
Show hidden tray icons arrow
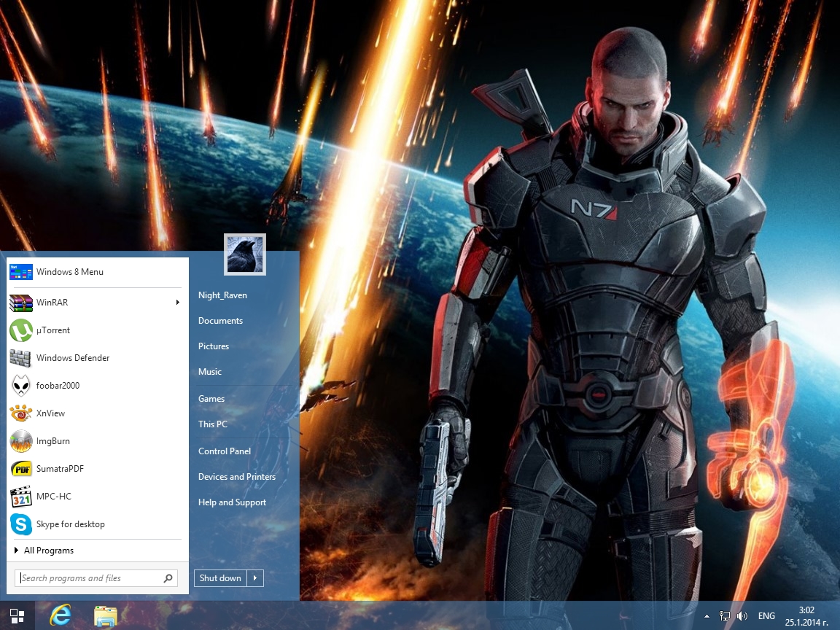pyautogui.click(x=707, y=617)
